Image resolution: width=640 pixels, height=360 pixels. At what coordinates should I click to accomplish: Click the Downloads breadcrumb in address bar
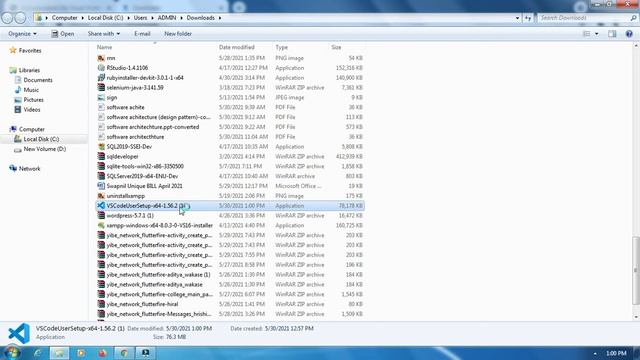[x=200, y=18]
